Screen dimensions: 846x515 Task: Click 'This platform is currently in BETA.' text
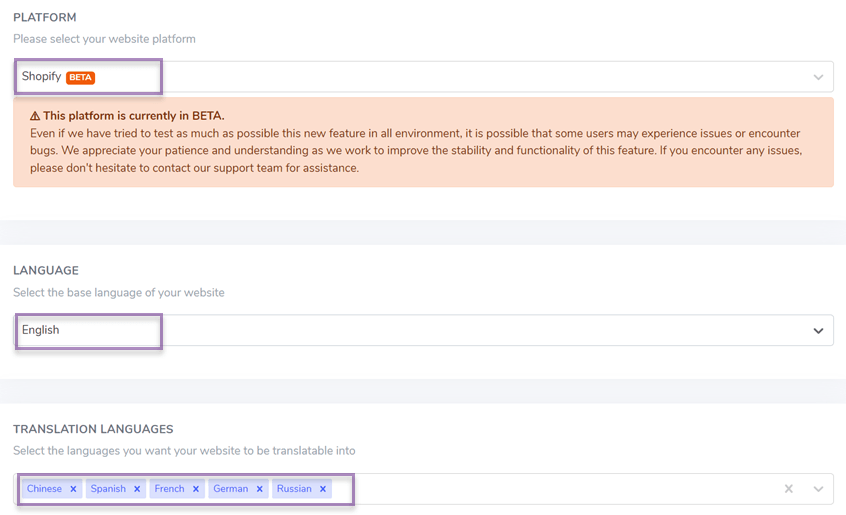pos(134,115)
